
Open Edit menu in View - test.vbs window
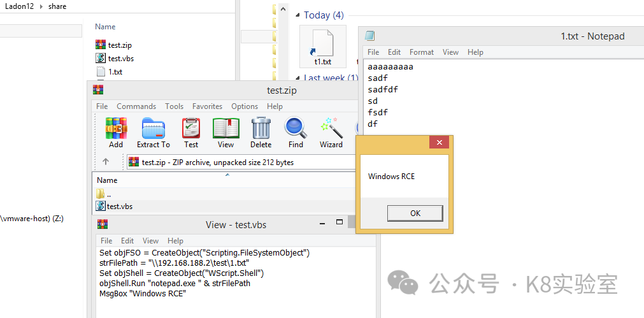(x=127, y=241)
